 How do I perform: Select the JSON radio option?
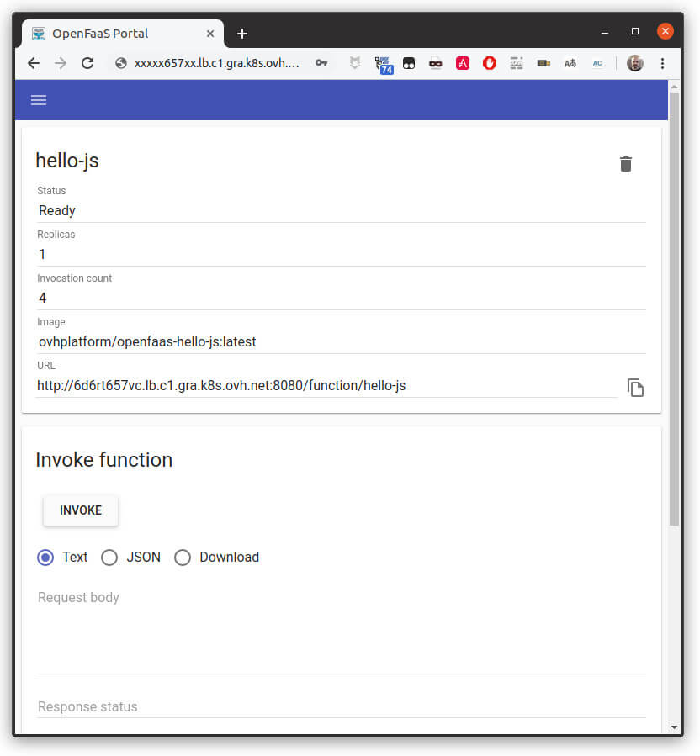pyautogui.click(x=109, y=558)
